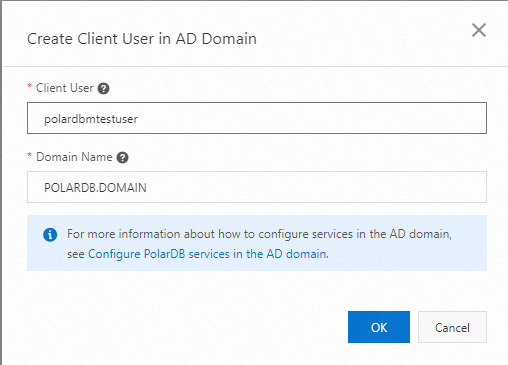Viewport: 508px width, 365px height.
Task: Click the Client User help icon
Action: pyautogui.click(x=103, y=89)
